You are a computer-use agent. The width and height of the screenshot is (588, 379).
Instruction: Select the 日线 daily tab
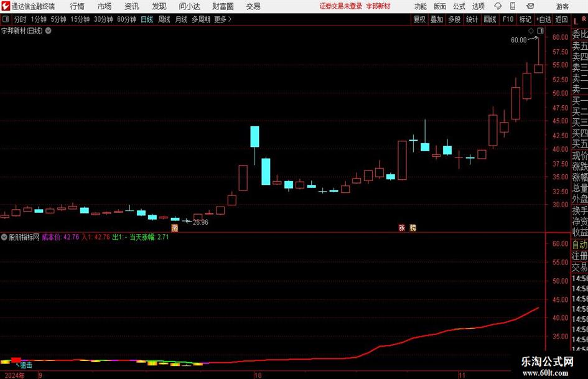coord(147,19)
